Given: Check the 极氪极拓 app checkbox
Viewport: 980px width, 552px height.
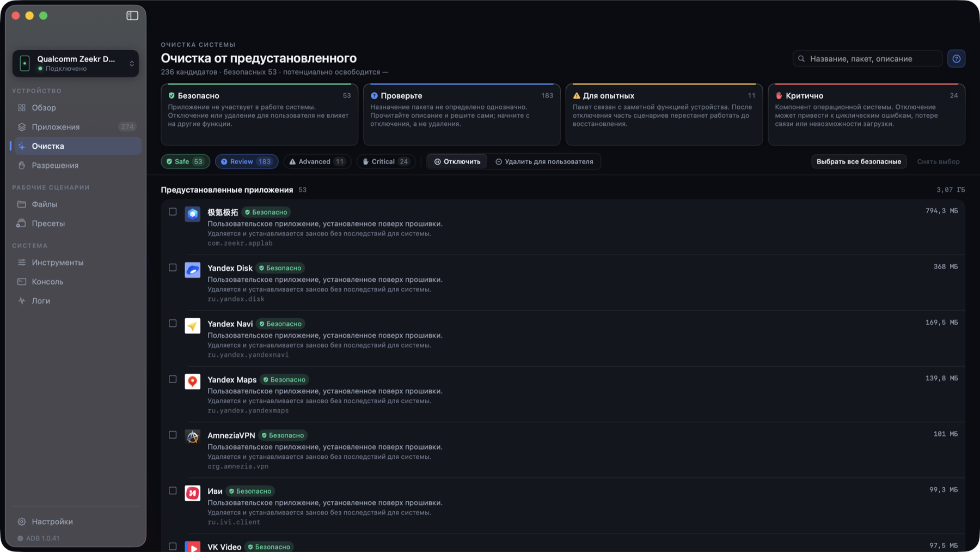Looking at the screenshot, I should coord(173,211).
